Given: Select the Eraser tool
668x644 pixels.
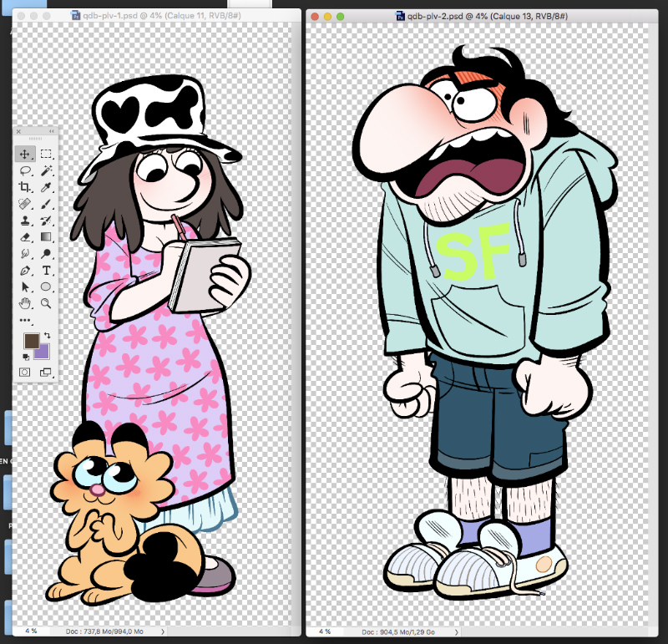Looking at the screenshot, I should tap(25, 237).
